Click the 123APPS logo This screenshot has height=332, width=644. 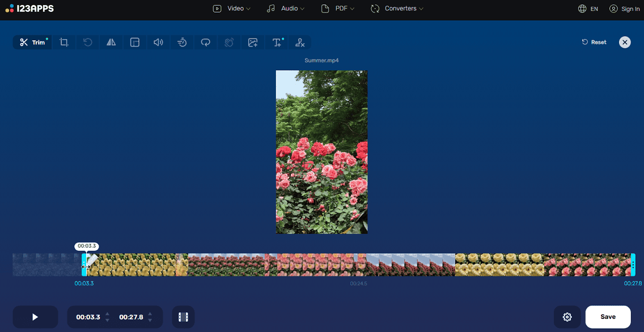tap(29, 8)
